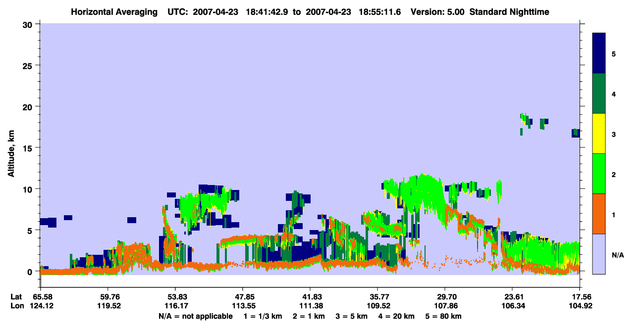Click longitude value 116.17
This screenshot has height=330, width=644.
(x=175, y=306)
